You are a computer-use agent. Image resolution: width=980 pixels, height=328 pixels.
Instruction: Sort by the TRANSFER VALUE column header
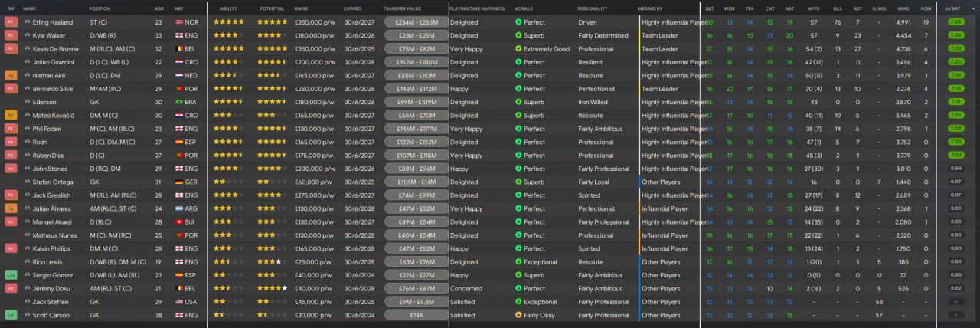[403, 8]
